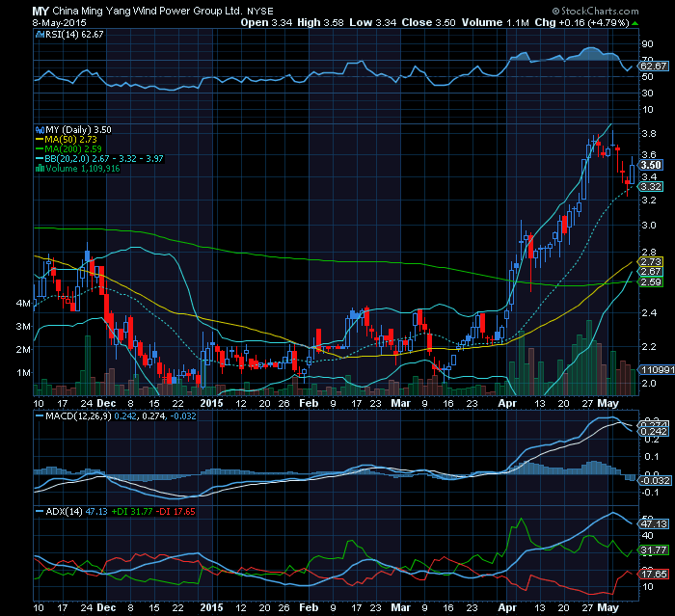Click the Chg +0.16 (+4.79%) text
Viewport: 675px width, 616px height.
pyautogui.click(x=582, y=22)
